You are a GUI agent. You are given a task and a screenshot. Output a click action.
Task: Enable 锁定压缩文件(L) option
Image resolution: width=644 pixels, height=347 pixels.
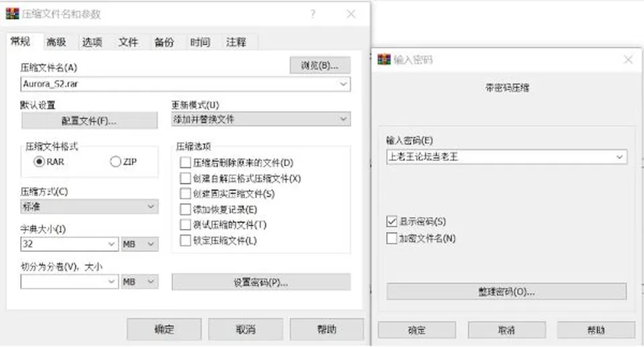click(x=185, y=240)
